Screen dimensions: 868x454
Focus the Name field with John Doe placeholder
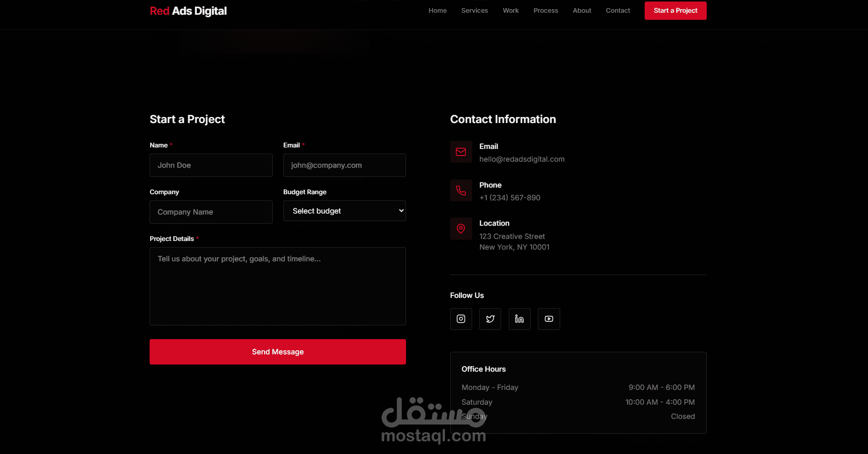click(x=211, y=165)
